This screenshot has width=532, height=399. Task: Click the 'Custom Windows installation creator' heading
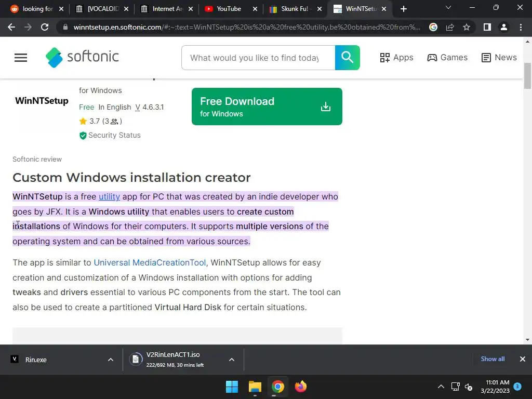click(x=131, y=178)
